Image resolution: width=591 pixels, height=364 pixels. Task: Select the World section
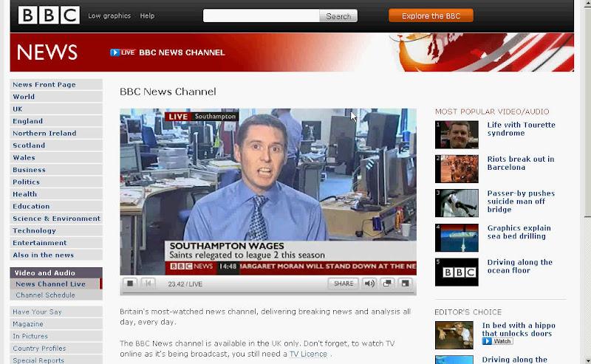56,97
